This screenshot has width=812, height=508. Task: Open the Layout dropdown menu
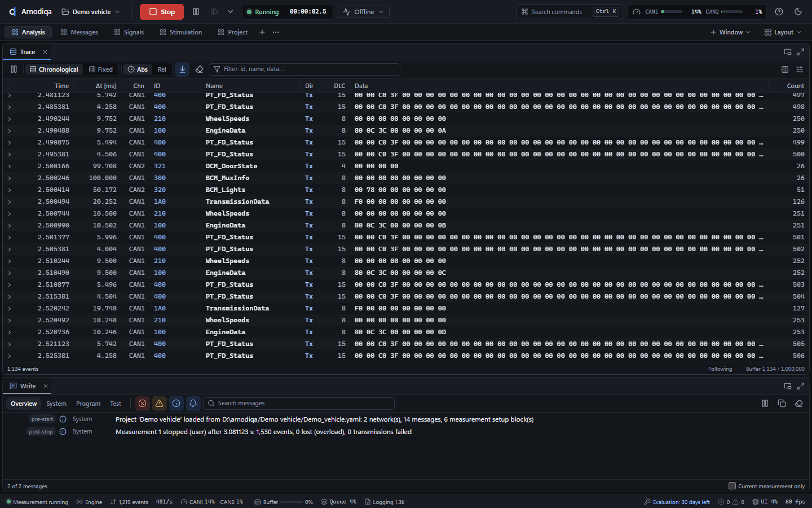point(783,32)
